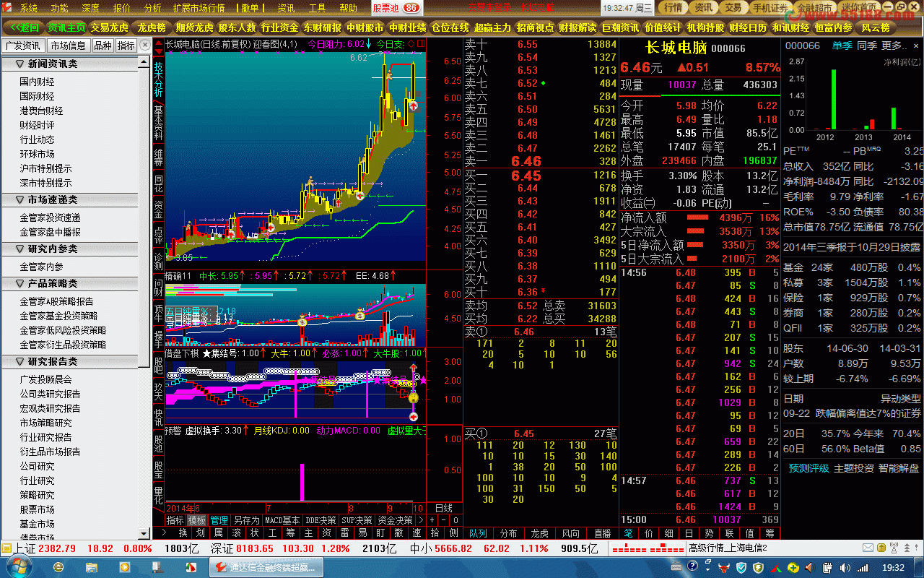Click the minus zoom button under chart
The width and height of the screenshot is (924, 578).
coord(444,520)
